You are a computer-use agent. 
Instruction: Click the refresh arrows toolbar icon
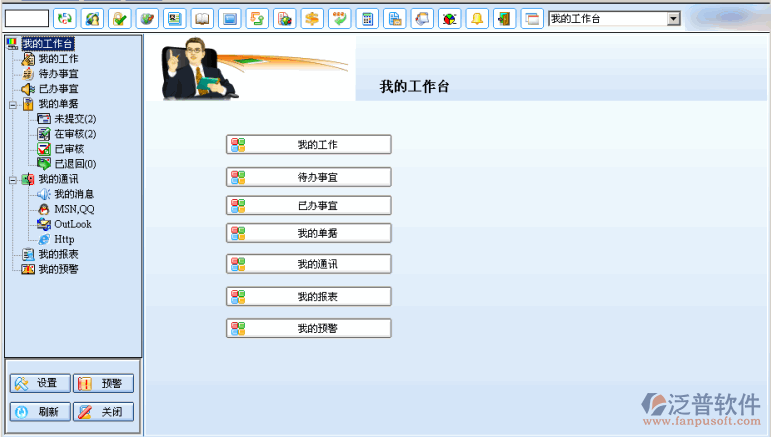click(x=64, y=19)
